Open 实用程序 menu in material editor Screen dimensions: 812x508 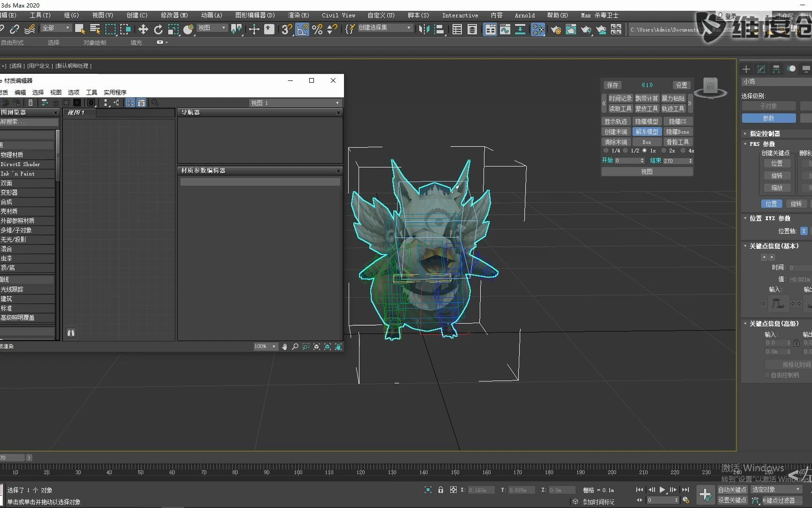[x=115, y=92]
